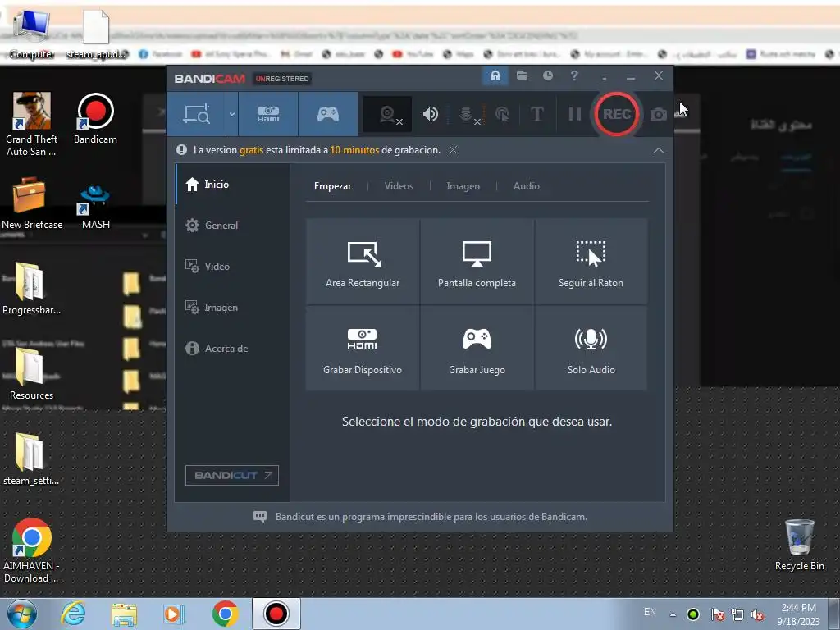This screenshot has width=840, height=630.
Task: Click the pause recording button
Action: click(x=574, y=114)
